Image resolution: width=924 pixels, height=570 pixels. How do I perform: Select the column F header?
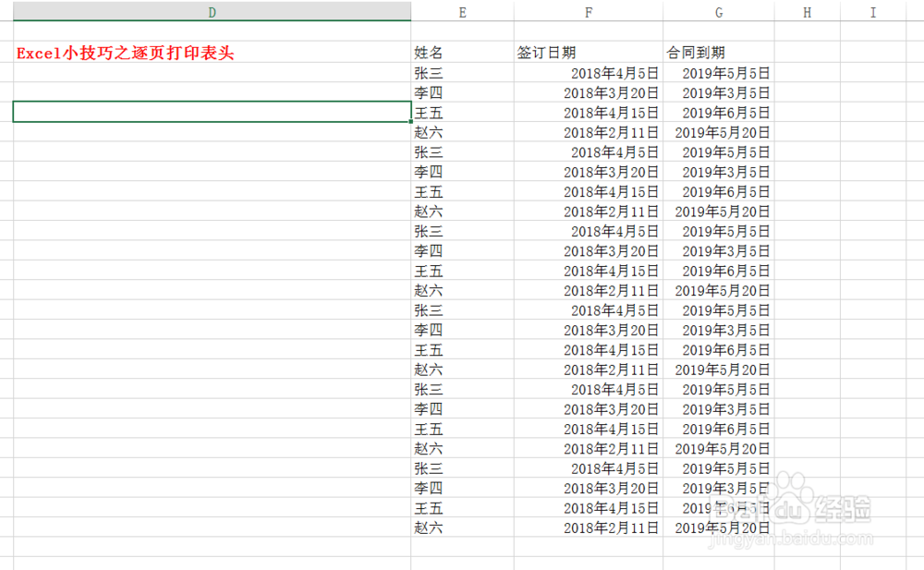(589, 12)
